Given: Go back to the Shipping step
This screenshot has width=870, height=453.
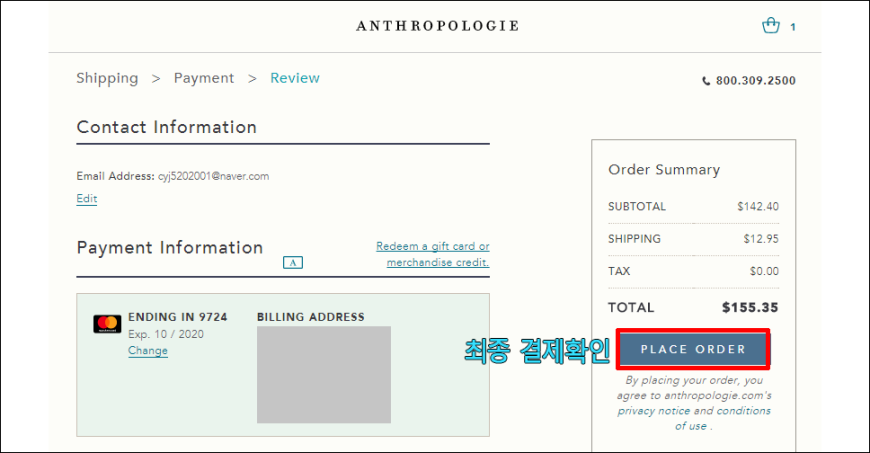Looking at the screenshot, I should pyautogui.click(x=107, y=78).
